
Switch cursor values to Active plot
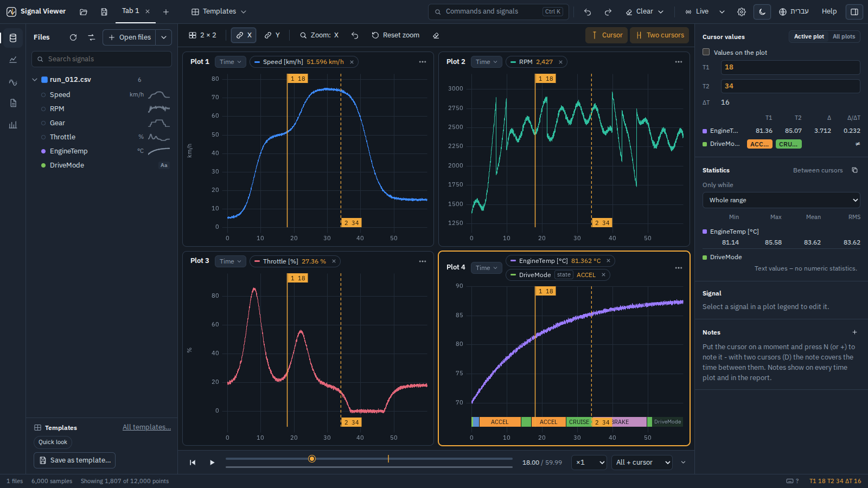(x=809, y=36)
